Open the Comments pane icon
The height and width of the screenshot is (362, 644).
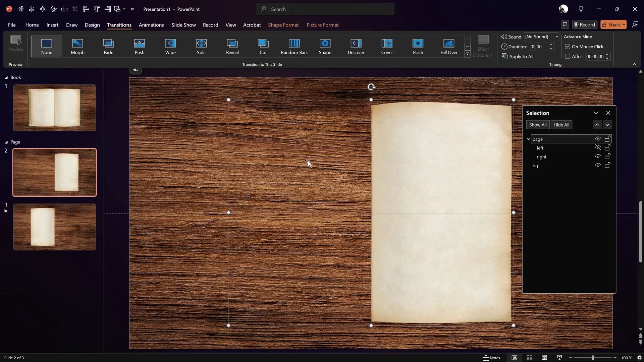[x=565, y=24]
